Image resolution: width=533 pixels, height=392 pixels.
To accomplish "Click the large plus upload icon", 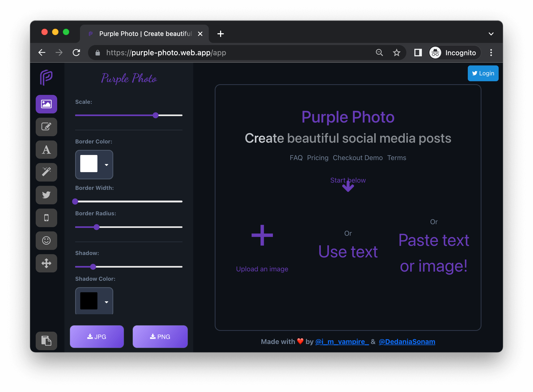I will click(262, 235).
